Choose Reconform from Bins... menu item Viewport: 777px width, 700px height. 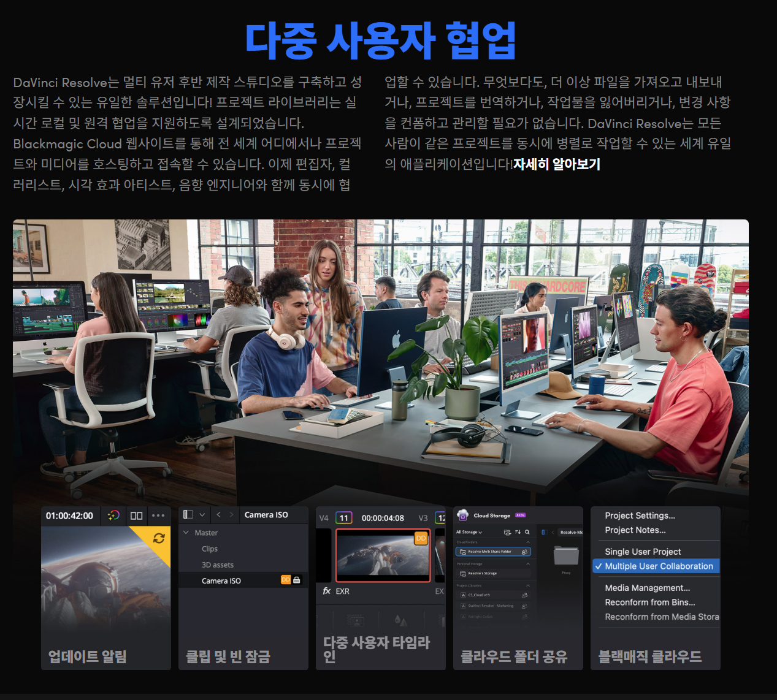click(650, 603)
